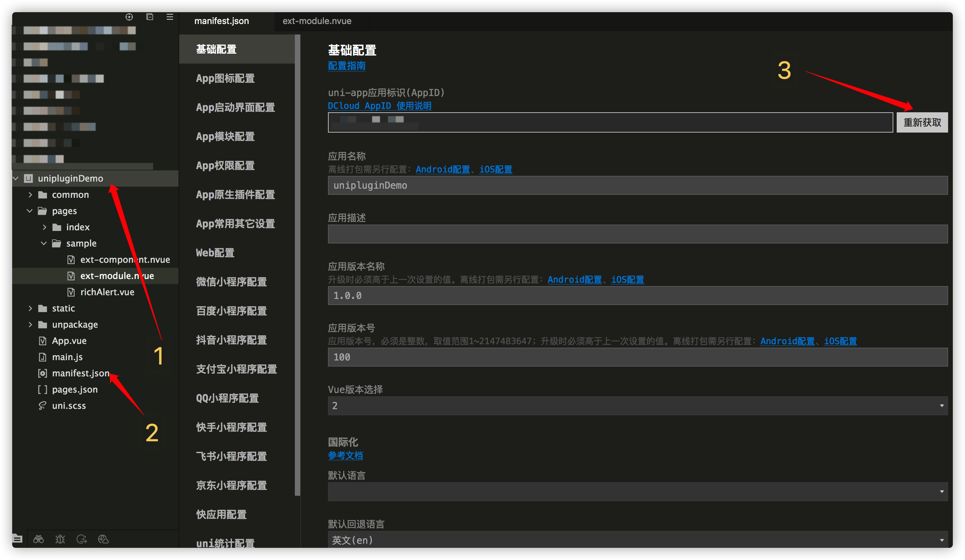The width and height of the screenshot is (965, 560).
Task: Select the App常用其它设置 section
Action: coord(237,224)
